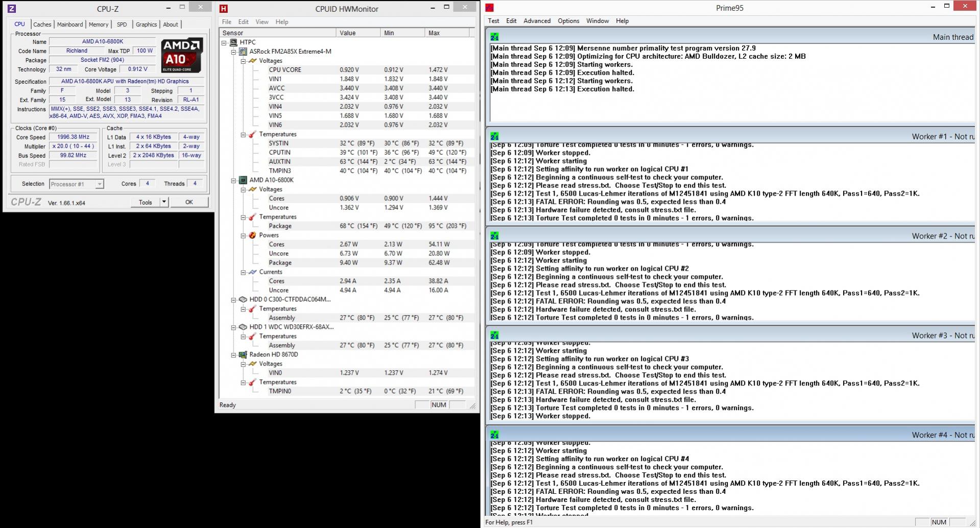This screenshot has height=528, width=980.
Task: Click the HWMonitor red H title icon
Action: [224, 9]
